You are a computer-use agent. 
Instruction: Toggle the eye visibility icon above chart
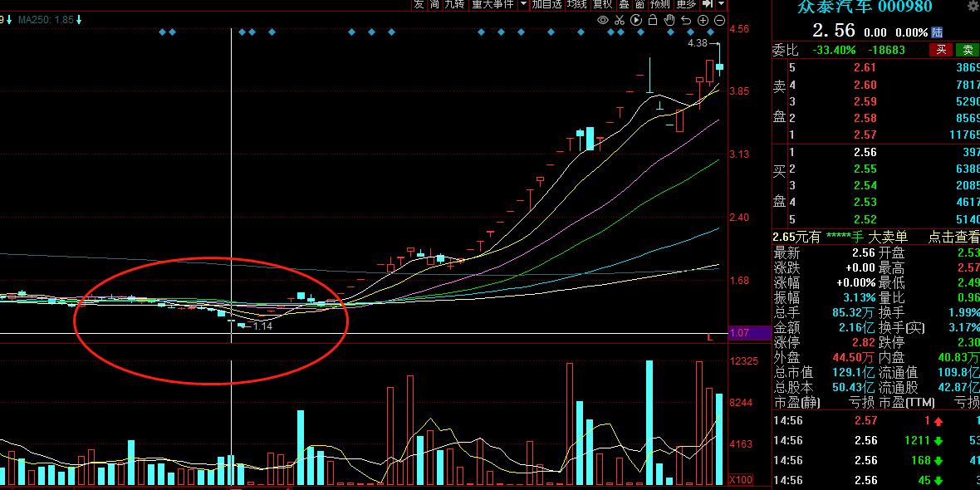[x=602, y=20]
